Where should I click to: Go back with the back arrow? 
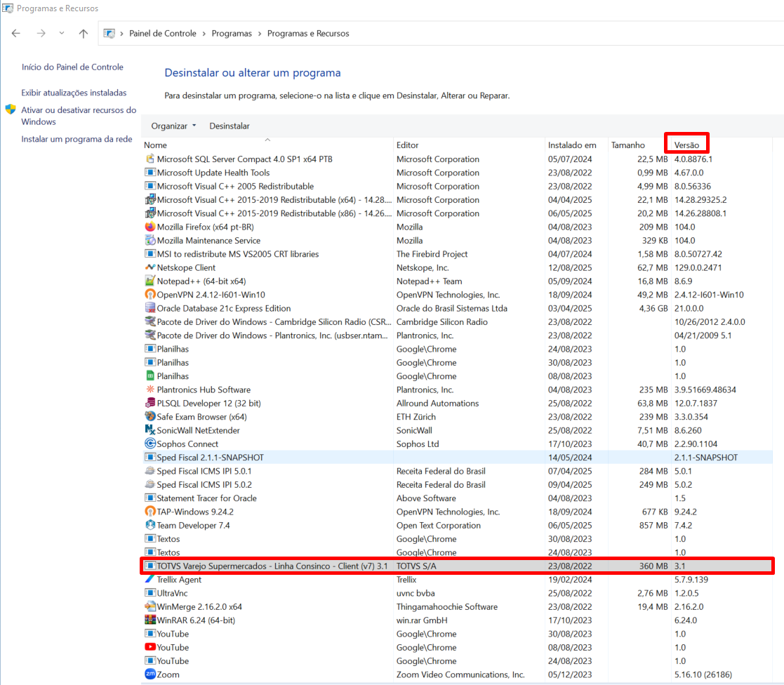16,34
